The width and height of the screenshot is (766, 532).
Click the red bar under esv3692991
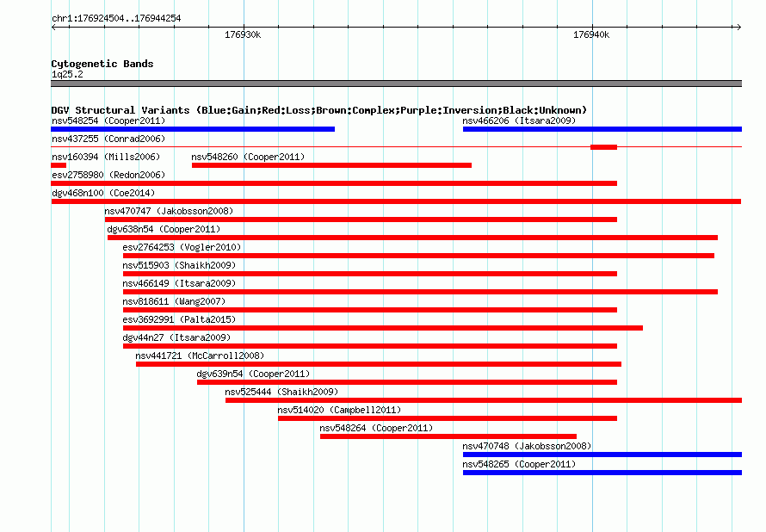click(x=383, y=328)
